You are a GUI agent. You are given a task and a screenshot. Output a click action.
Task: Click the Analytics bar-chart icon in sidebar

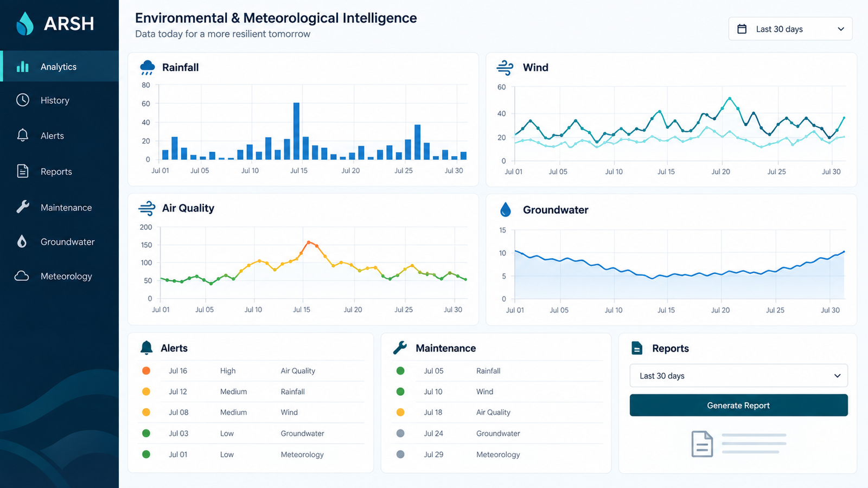pyautogui.click(x=22, y=67)
